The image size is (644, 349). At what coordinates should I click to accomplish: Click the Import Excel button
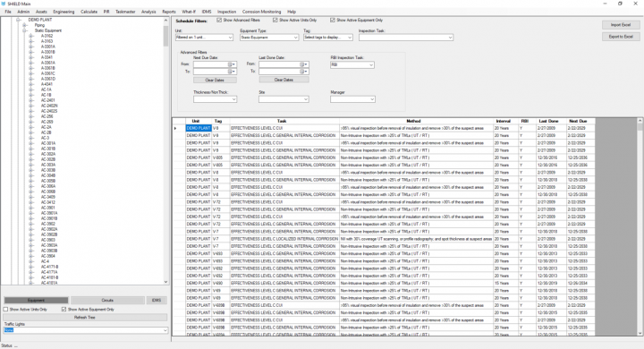(621, 25)
